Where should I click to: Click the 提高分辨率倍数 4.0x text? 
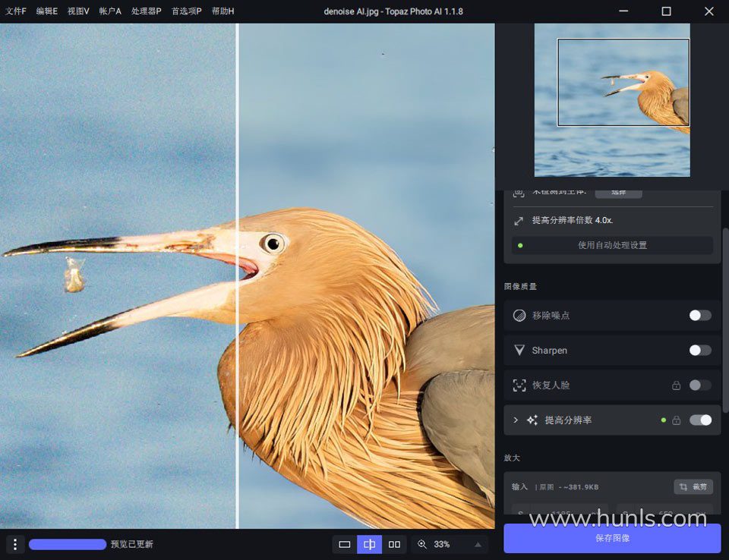click(573, 220)
